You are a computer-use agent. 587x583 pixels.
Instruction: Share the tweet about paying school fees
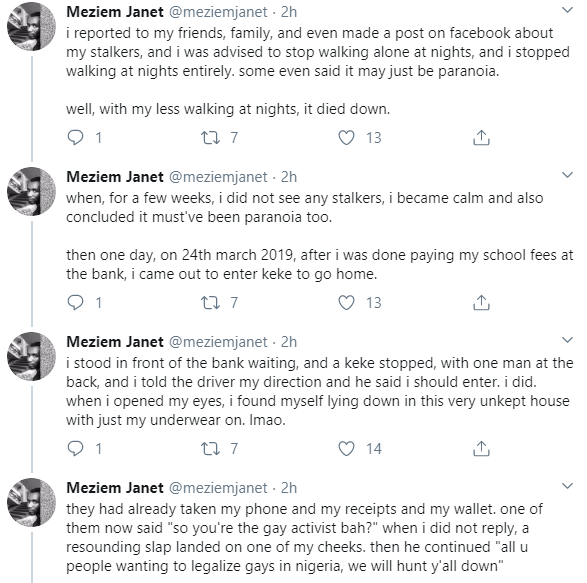click(481, 303)
